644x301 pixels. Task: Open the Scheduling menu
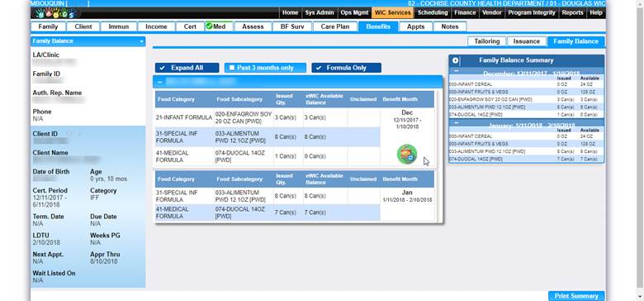[x=433, y=12]
